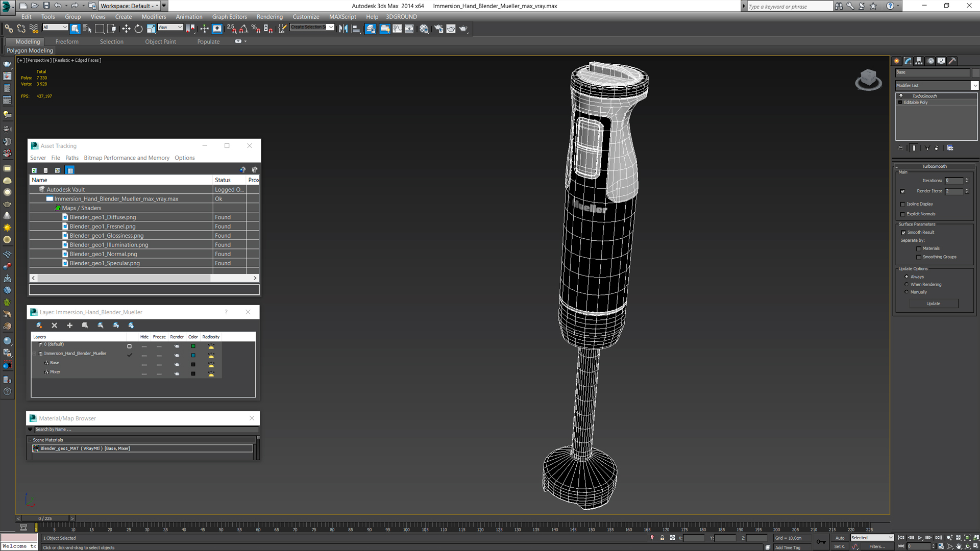
Task: Enable Separate by Smoothing Groups checkbox
Action: click(x=919, y=257)
